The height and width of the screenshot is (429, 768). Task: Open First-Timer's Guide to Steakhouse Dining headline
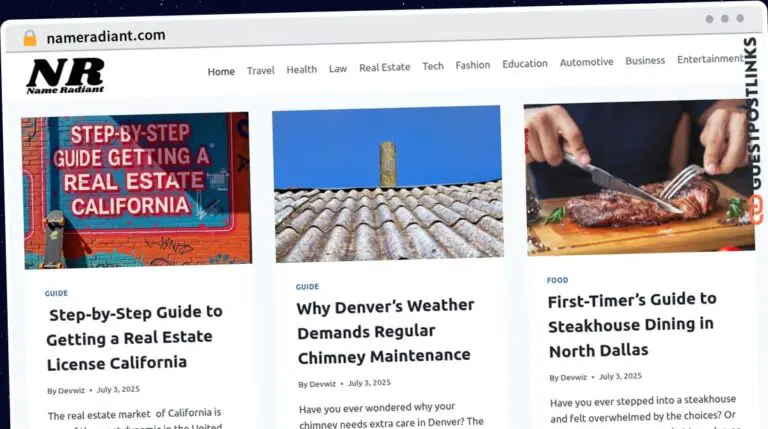(x=632, y=325)
